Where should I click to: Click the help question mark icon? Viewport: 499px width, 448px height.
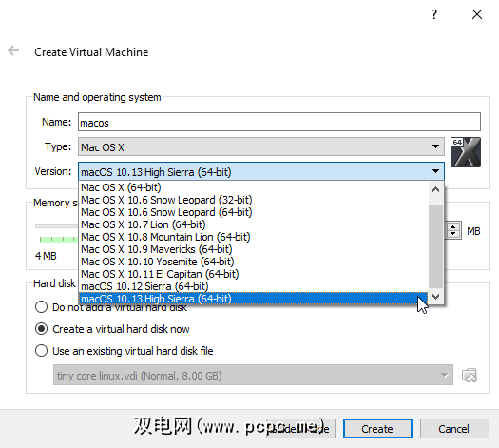(434, 14)
